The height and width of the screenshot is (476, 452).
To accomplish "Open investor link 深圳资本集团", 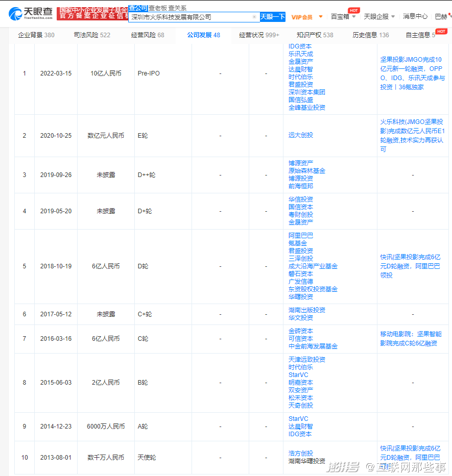I will (x=307, y=92).
